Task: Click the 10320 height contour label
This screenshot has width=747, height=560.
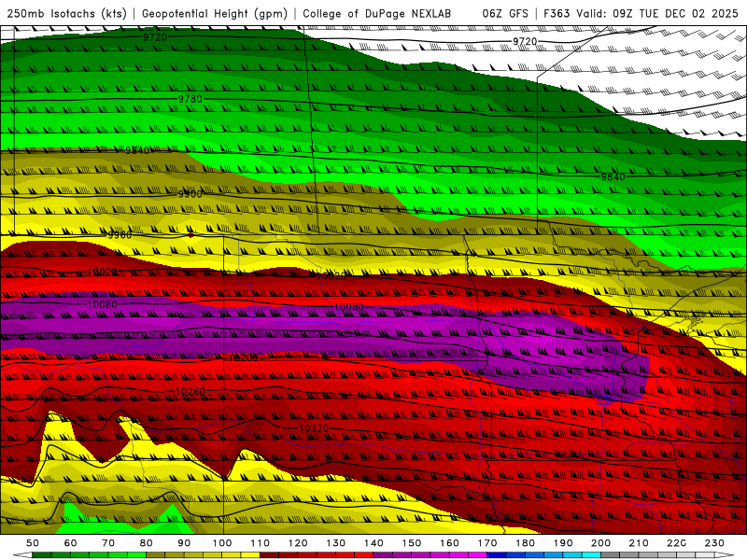Action: pos(314,428)
